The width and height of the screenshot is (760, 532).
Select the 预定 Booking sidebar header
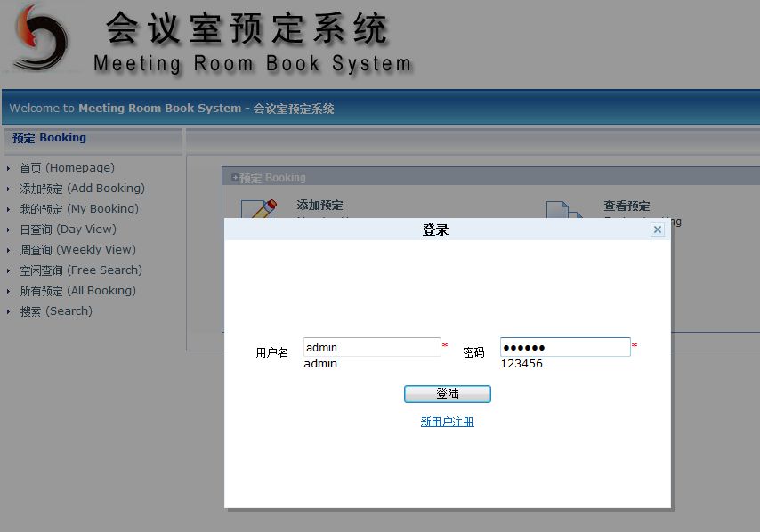pos(48,137)
